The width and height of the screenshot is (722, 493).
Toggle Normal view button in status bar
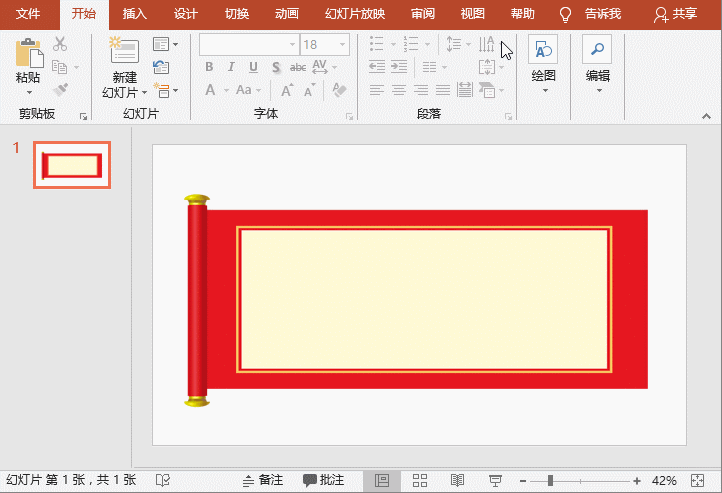(x=381, y=481)
